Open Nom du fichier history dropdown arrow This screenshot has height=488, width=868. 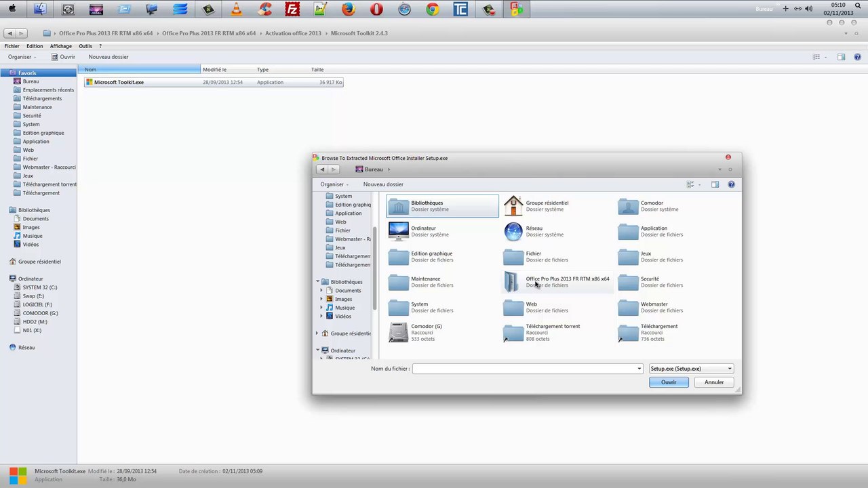639,369
